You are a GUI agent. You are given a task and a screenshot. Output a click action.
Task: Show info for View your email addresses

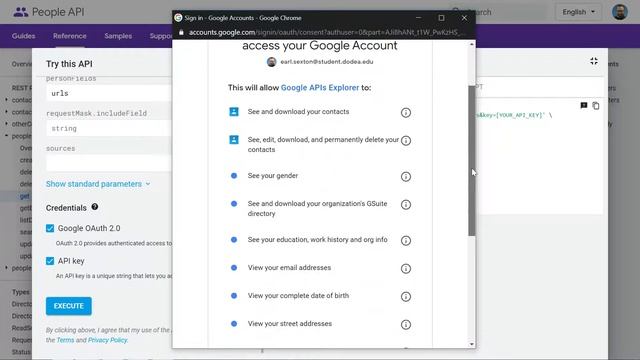click(405, 269)
